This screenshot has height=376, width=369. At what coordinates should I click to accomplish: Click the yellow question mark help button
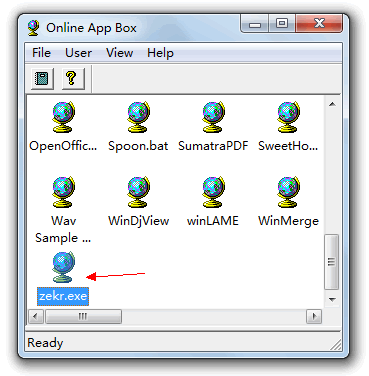73,79
